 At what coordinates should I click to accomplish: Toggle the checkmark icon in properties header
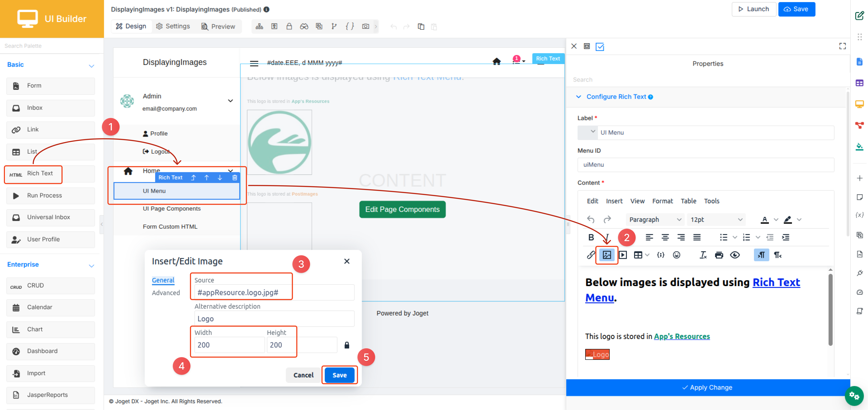(x=600, y=47)
